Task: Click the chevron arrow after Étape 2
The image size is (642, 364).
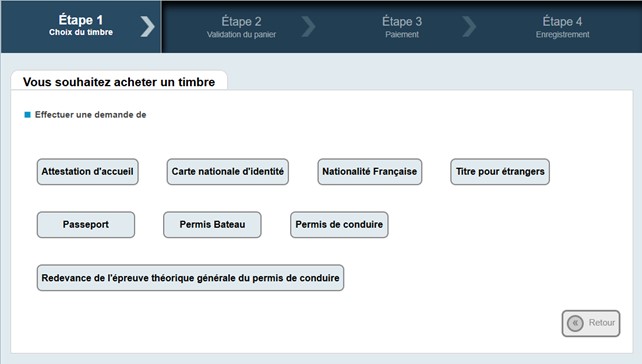Action: click(x=308, y=27)
